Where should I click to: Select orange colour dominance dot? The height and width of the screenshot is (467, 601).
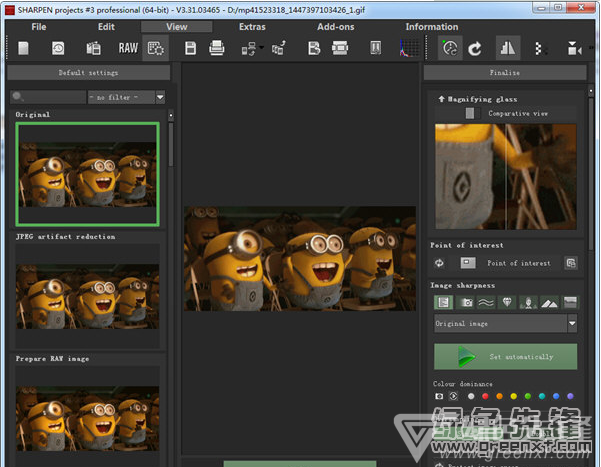point(499,396)
